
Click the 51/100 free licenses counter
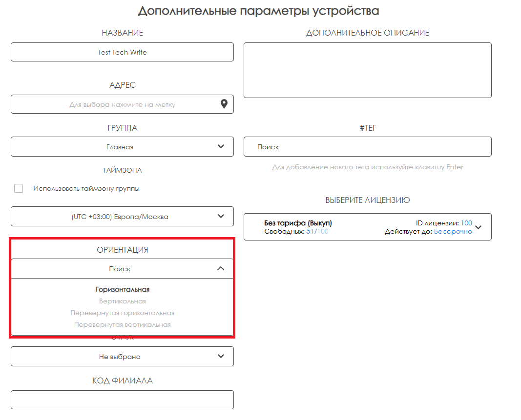(317, 231)
